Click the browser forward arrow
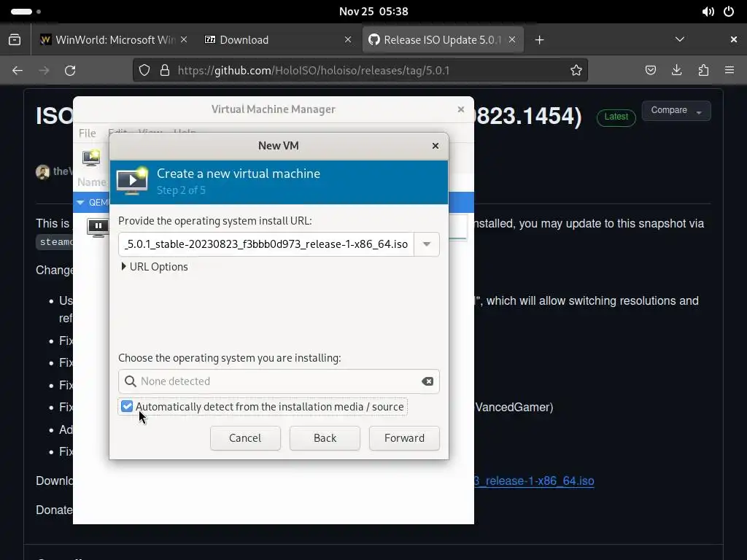The image size is (747, 560). pyautogui.click(x=44, y=71)
